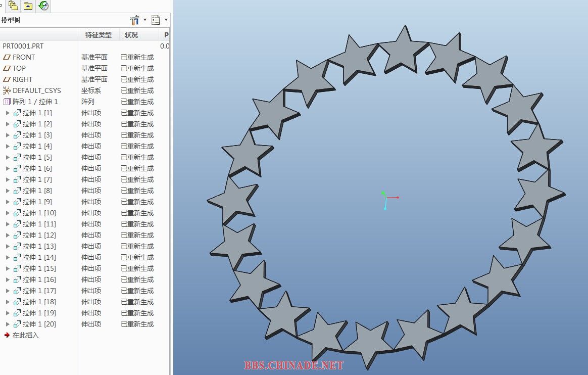Click the RIGHT datum plane icon
This screenshot has width=588, height=375.
[7, 79]
